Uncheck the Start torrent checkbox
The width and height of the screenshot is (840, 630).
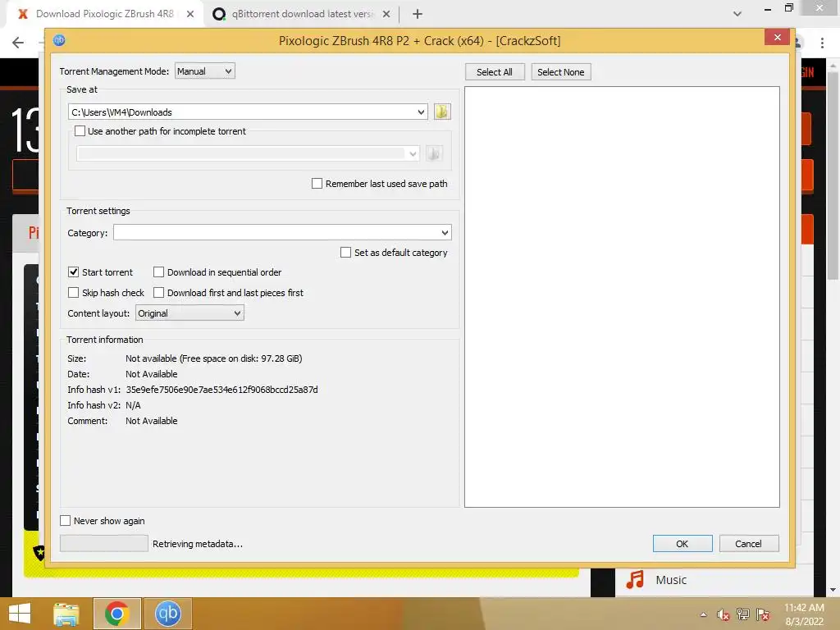point(73,272)
